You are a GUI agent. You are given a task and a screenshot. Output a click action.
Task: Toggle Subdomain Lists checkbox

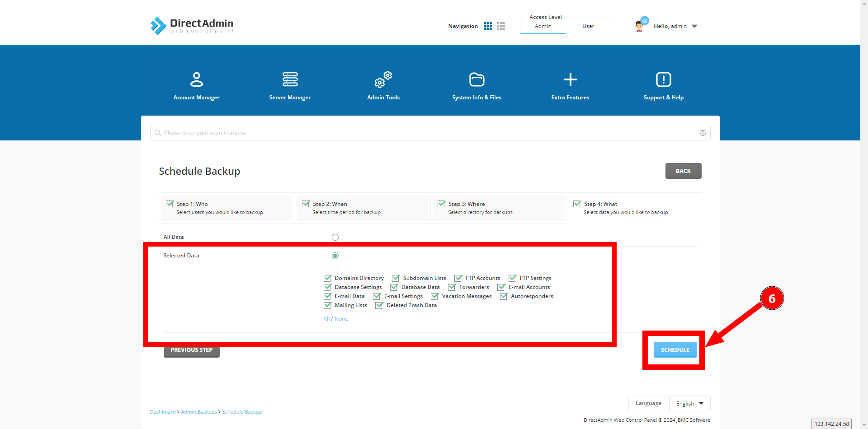[x=396, y=278]
